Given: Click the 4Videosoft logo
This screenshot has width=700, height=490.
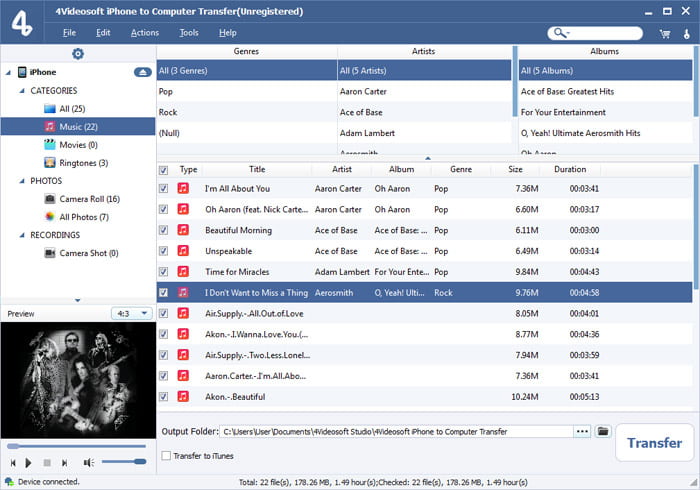Looking at the screenshot, I should 22,22.
